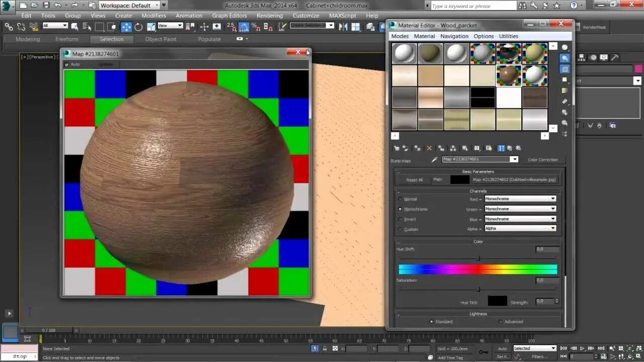This screenshot has height=362, width=644.
Task: Click the Color Correction type button
Action: click(x=543, y=160)
